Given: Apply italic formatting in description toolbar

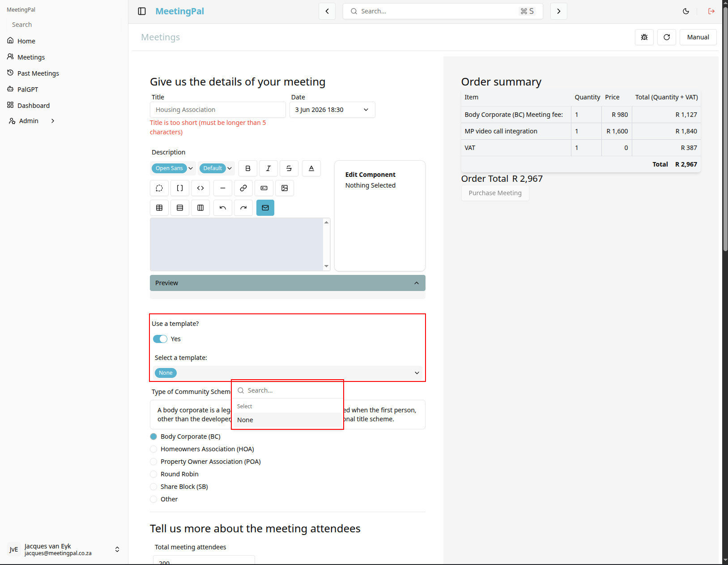Looking at the screenshot, I should [268, 168].
